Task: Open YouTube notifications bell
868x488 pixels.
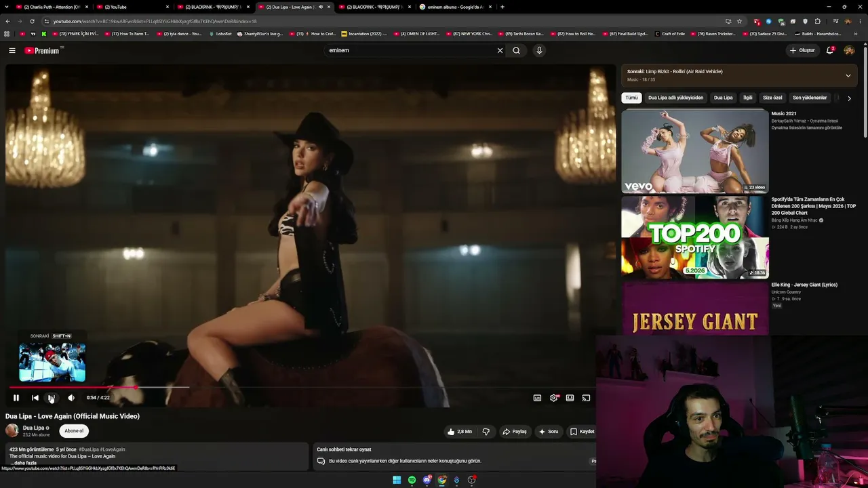Action: coord(830,50)
